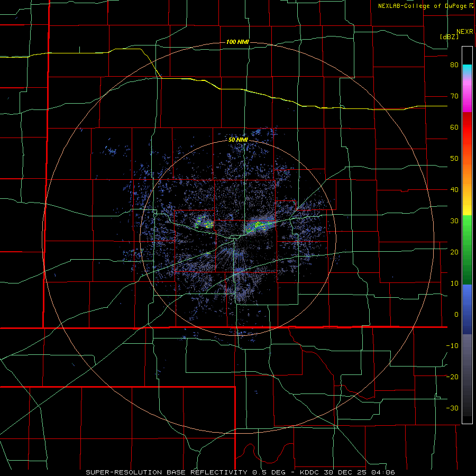
Task: Click the NEXR product label
Action: click(x=465, y=32)
